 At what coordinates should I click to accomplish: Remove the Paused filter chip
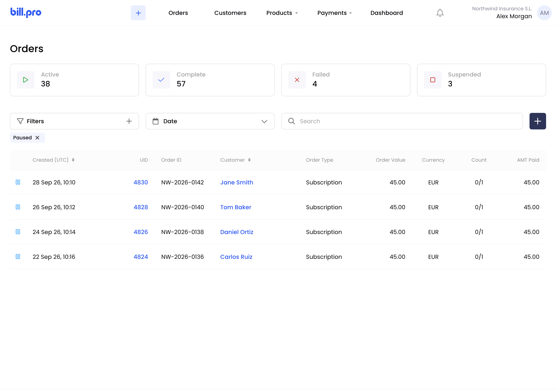pyautogui.click(x=37, y=137)
